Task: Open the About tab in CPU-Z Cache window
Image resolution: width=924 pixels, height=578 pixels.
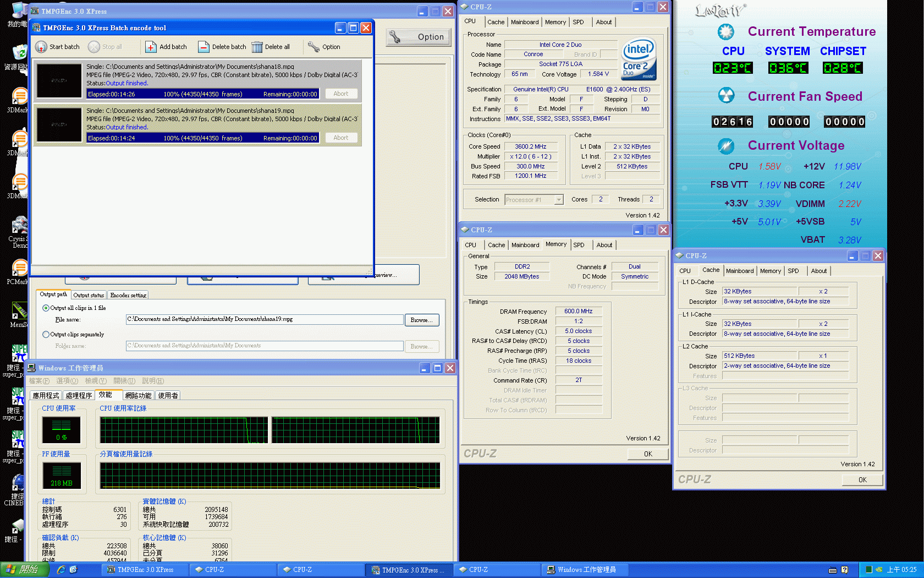Action: pos(818,271)
